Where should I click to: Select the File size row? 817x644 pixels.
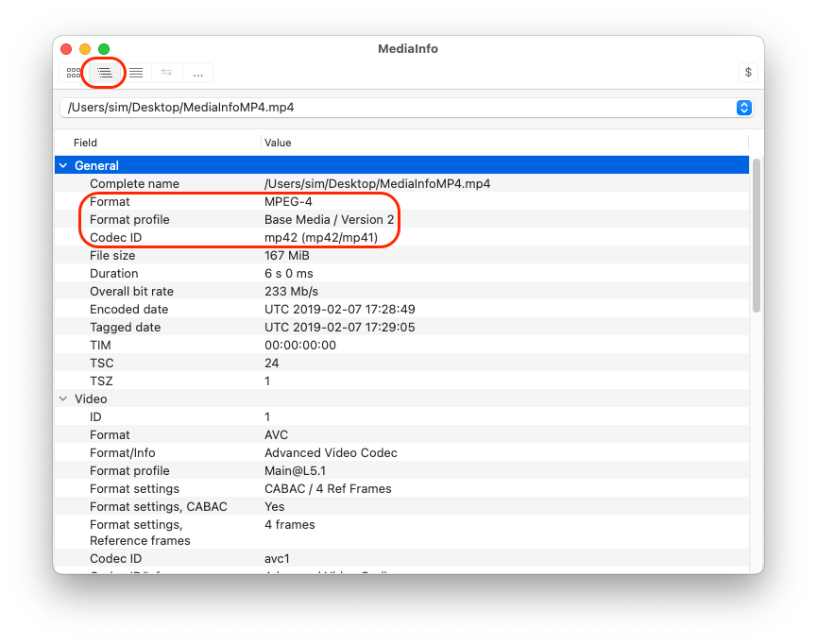coord(401,256)
